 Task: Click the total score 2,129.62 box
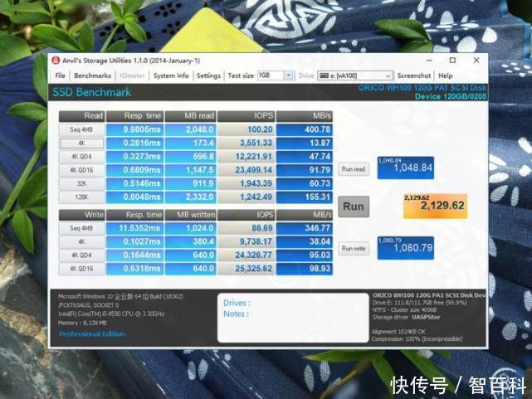[x=435, y=206]
